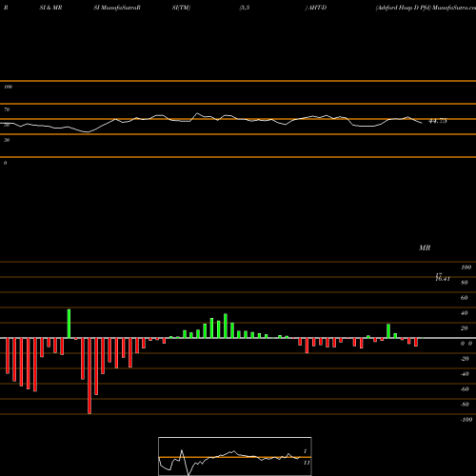Click the 16.41 value beside MR axis
This screenshot has height=476, width=476.
pyautogui.click(x=443, y=279)
